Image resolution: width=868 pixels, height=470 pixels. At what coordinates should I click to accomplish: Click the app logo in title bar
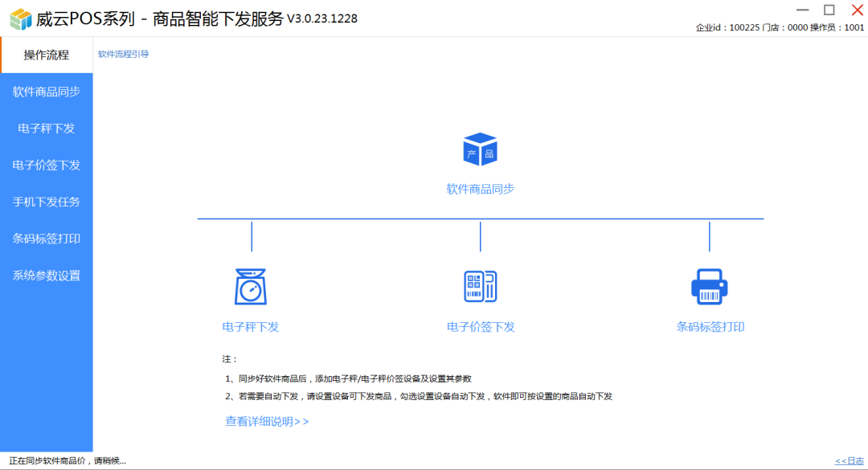tap(19, 18)
